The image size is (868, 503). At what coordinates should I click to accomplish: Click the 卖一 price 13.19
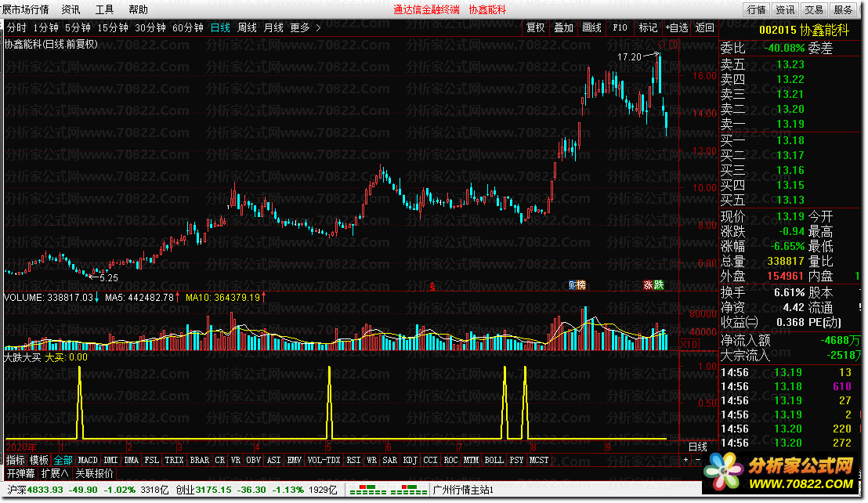coord(790,124)
